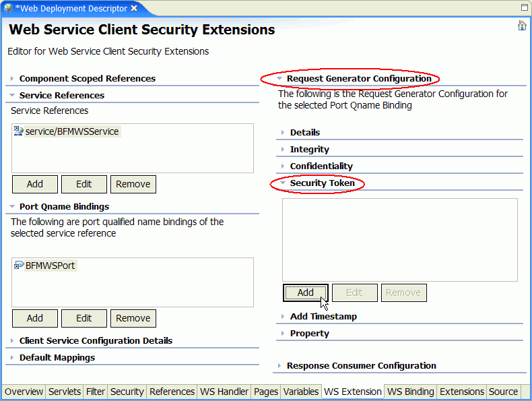Expand Response Consumer Configuration section

(279, 366)
